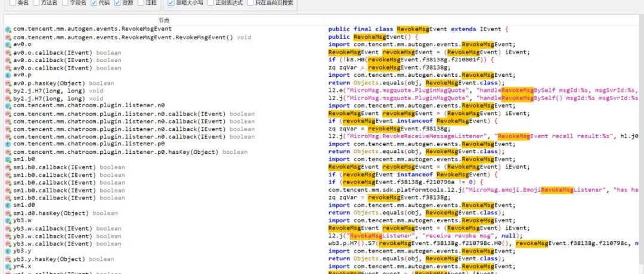Select the yb3.w node name
This screenshot has width=644, height=274.
click(22, 220)
